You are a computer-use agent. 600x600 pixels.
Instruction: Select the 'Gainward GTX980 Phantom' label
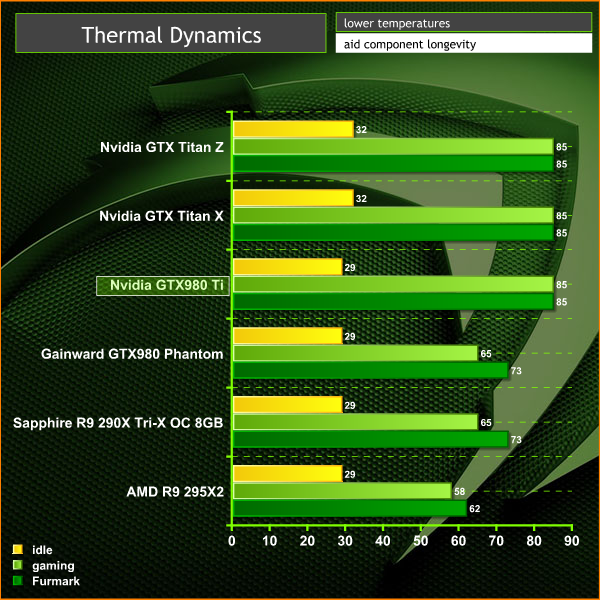pyautogui.click(x=132, y=354)
